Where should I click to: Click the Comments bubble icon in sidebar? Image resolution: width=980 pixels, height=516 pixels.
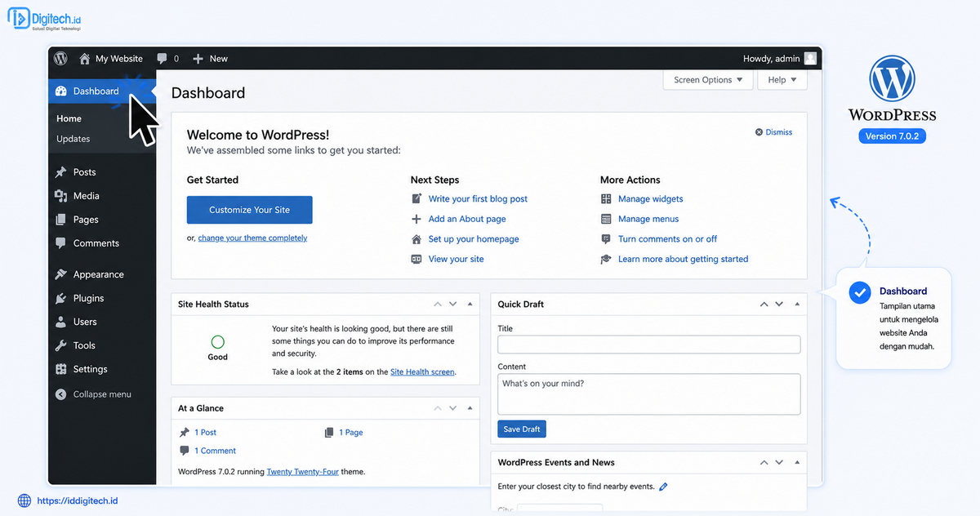pyautogui.click(x=61, y=243)
